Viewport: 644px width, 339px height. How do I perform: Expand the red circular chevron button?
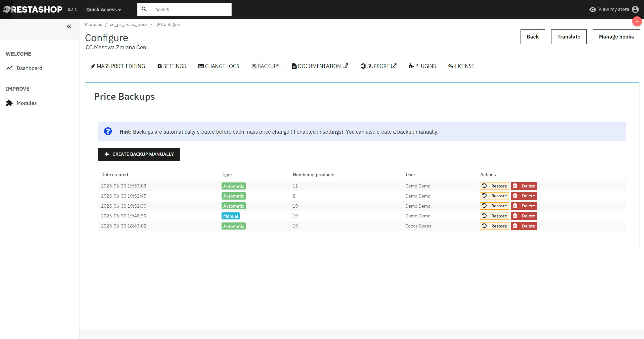pyautogui.click(x=637, y=21)
